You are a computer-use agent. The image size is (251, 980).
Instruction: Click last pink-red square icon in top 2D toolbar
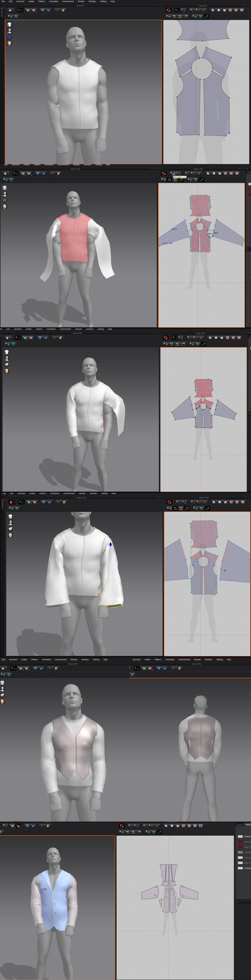242,10
